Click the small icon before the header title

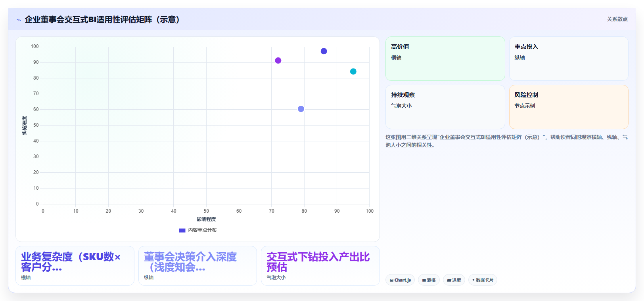click(x=19, y=20)
